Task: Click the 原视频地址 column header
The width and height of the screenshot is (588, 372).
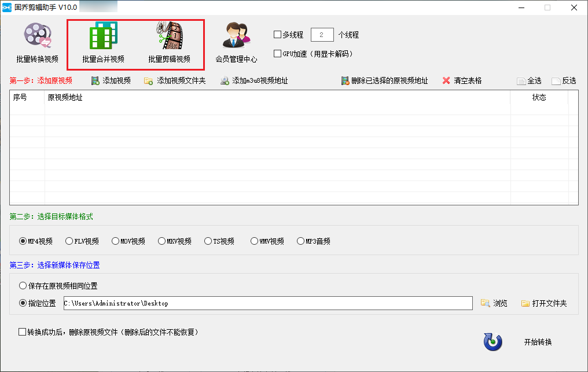Action: [277, 98]
